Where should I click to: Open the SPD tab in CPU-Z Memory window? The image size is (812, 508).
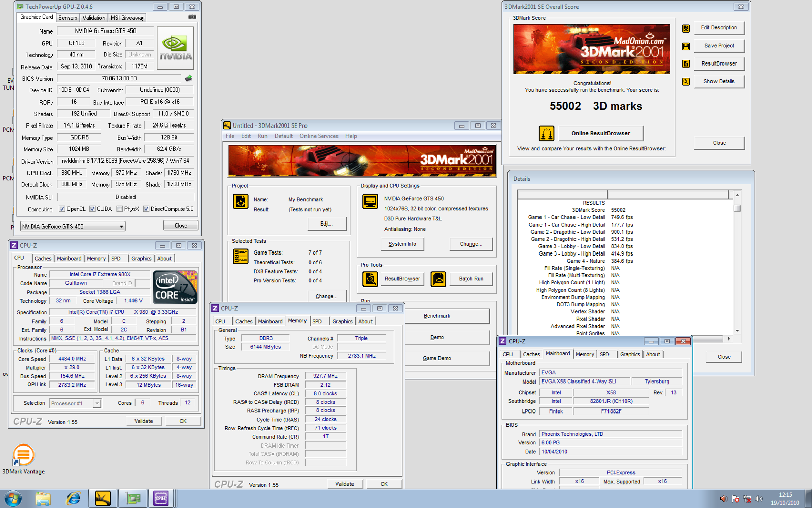[x=317, y=322]
